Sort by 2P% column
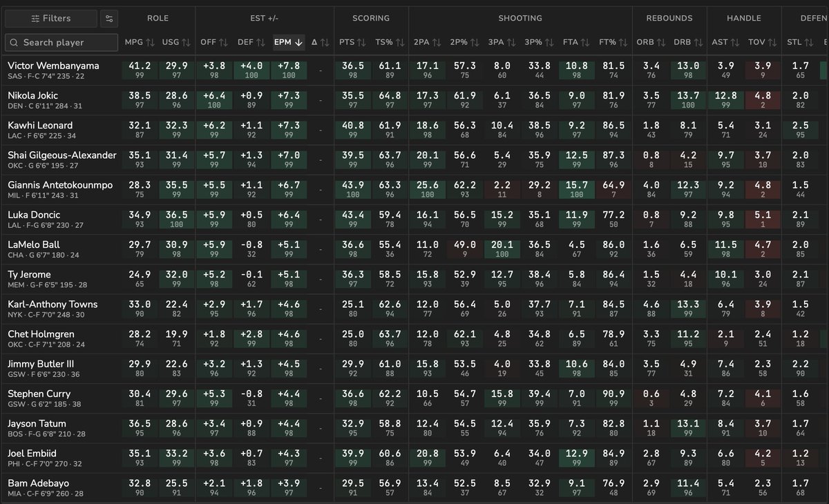 pos(465,42)
